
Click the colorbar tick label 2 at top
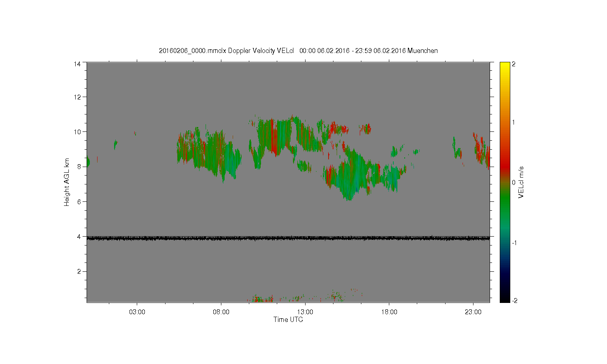click(x=514, y=64)
